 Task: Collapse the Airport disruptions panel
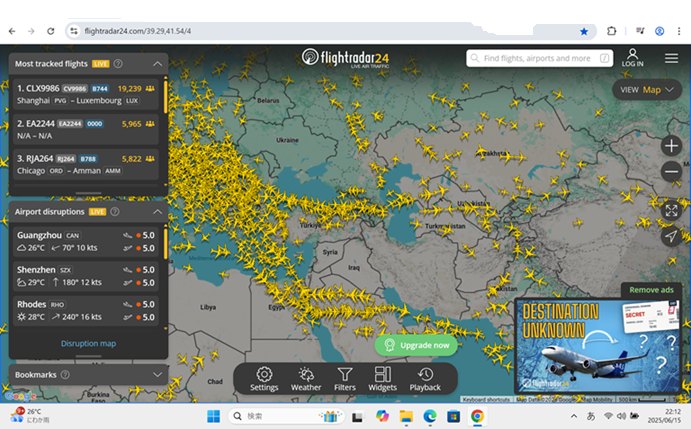157,212
